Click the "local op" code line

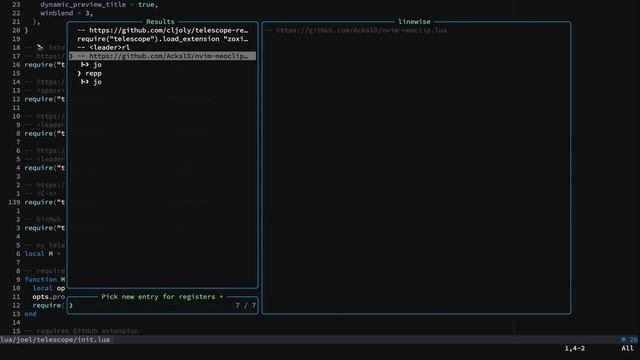49,288
